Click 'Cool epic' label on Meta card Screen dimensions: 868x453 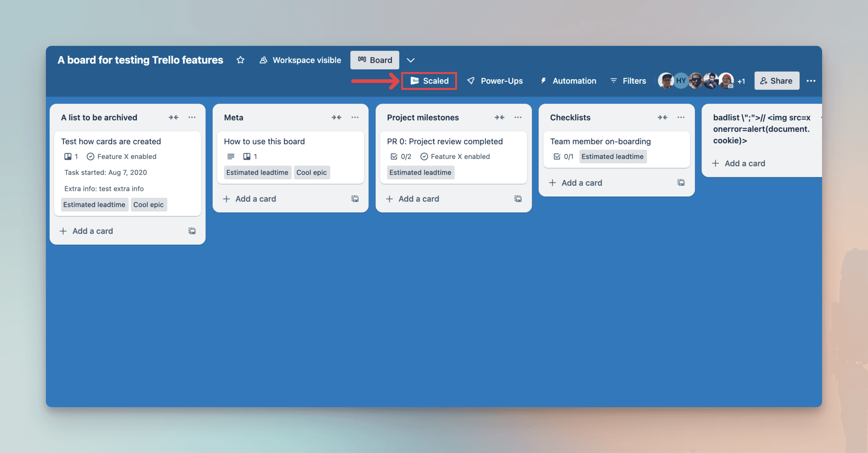point(312,172)
